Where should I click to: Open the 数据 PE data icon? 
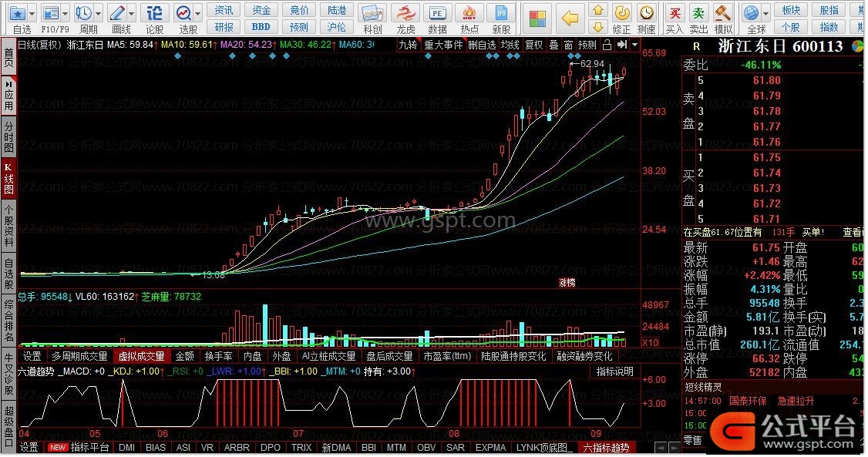click(437, 13)
